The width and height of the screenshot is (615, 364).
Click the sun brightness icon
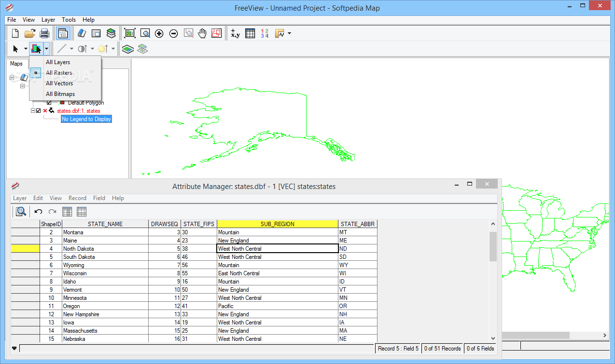pos(103,49)
